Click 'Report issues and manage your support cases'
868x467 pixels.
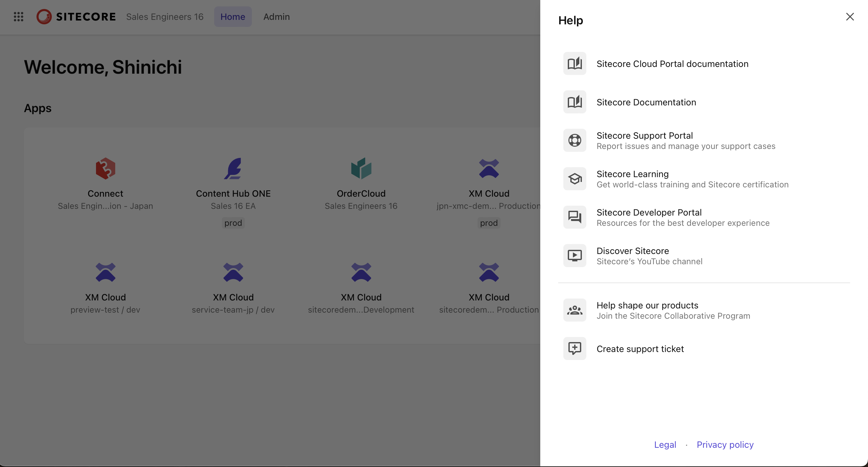(x=686, y=146)
